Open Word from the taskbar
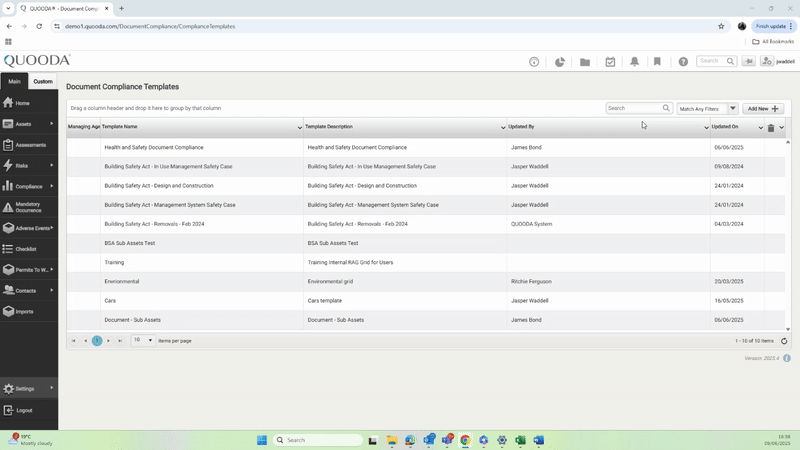The image size is (800, 450). pyautogui.click(x=539, y=440)
